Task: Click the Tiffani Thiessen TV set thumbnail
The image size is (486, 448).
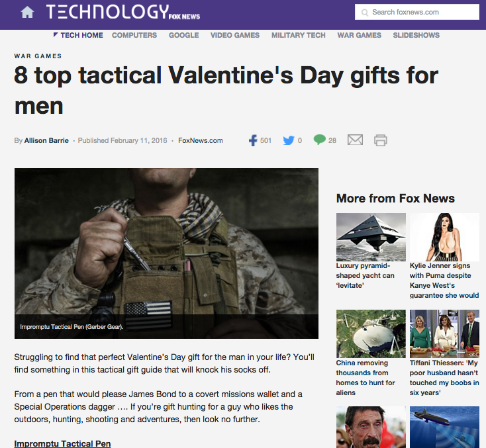Action: [444, 334]
